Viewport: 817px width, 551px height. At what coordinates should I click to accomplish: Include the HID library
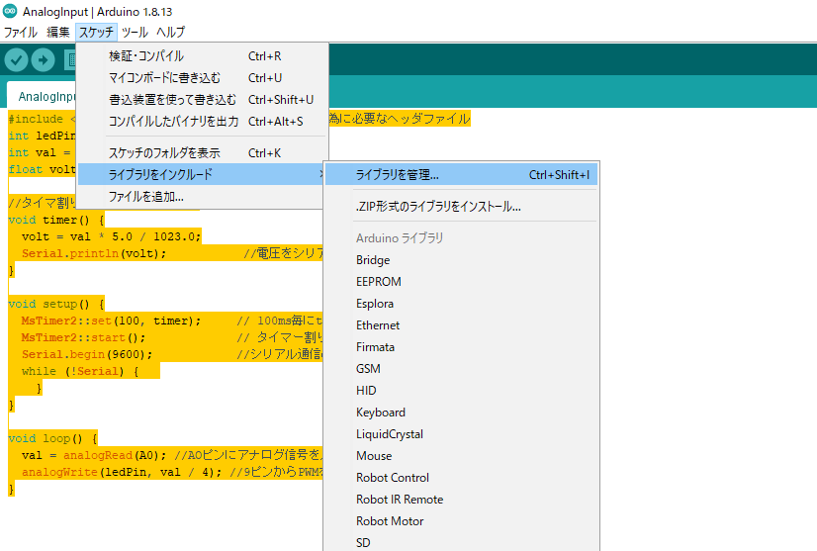[461, 390]
